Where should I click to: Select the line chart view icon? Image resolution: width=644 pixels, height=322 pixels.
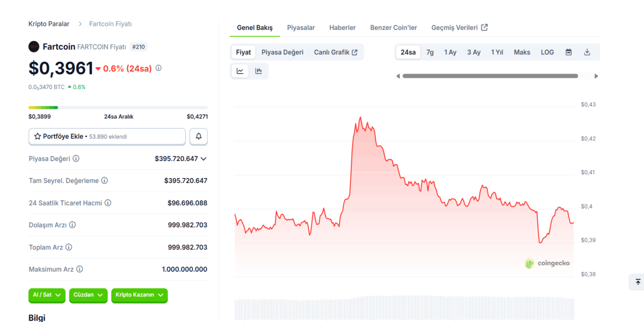point(240,71)
